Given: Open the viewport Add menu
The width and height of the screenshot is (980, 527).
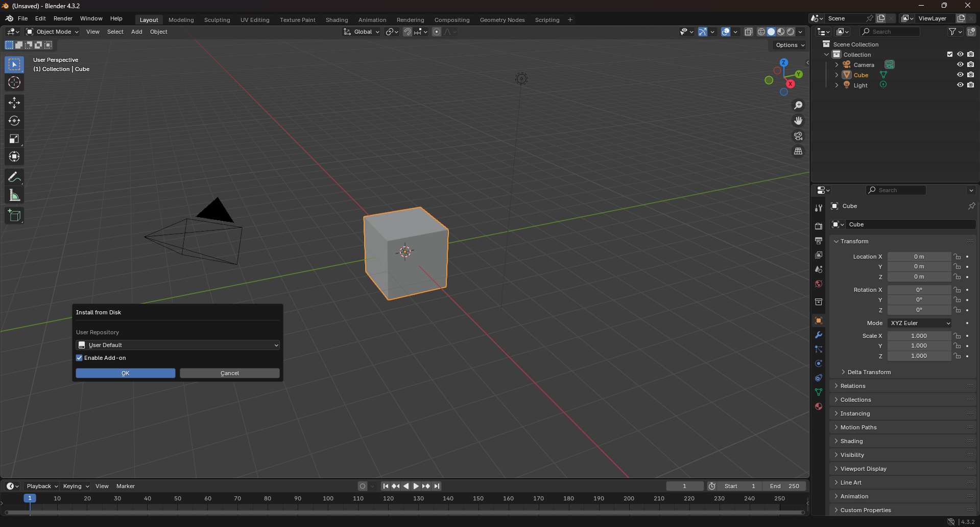Looking at the screenshot, I should click(x=137, y=32).
